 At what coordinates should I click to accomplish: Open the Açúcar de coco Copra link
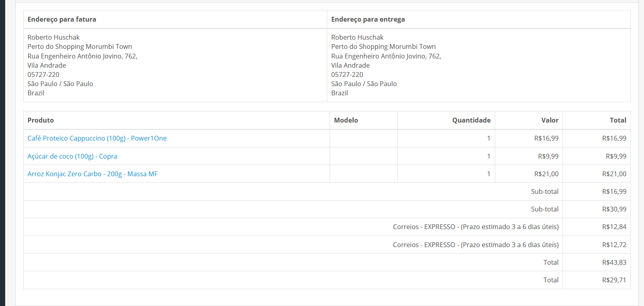point(72,156)
